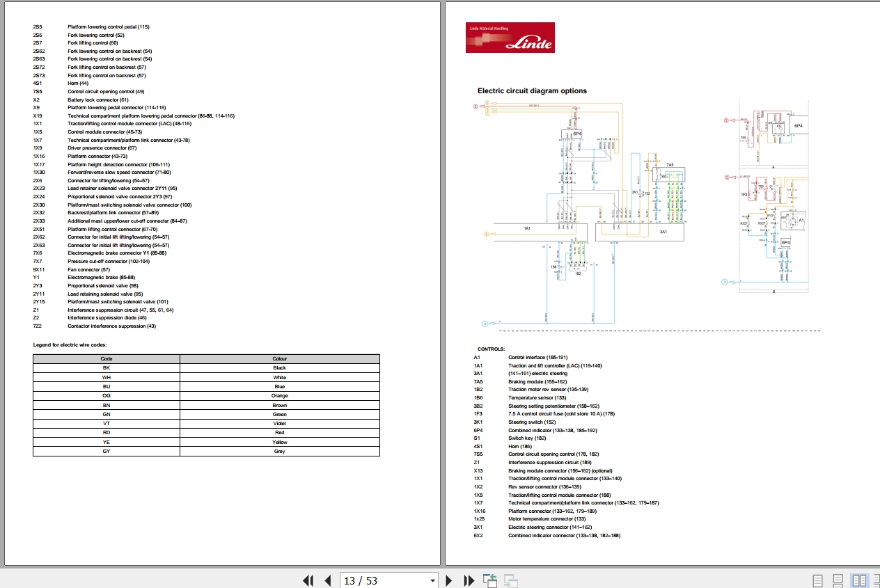The height and width of the screenshot is (588, 880).
Task: Click the line Platform height detection connector (106-111)
Action: pos(118,164)
